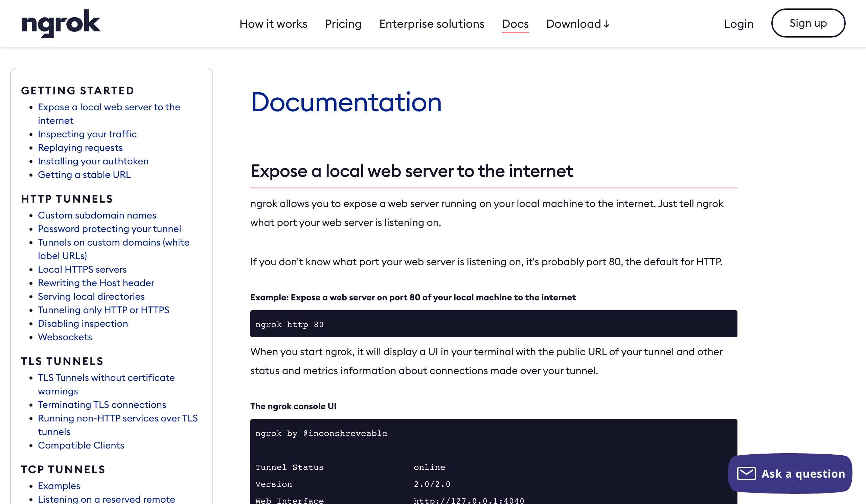866x504 pixels.
Task: Open Getting a stable URL
Action: point(84,175)
